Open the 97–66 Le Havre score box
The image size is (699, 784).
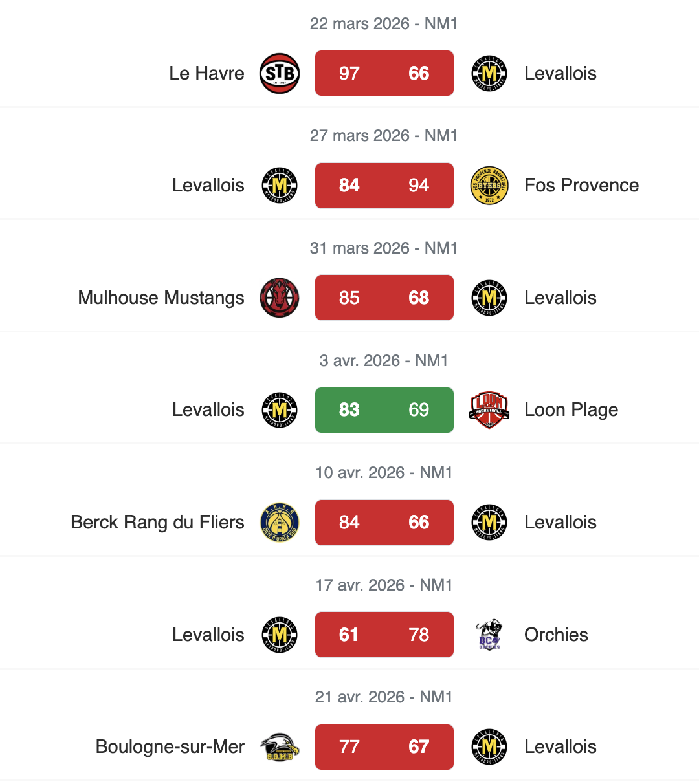pyautogui.click(x=384, y=73)
